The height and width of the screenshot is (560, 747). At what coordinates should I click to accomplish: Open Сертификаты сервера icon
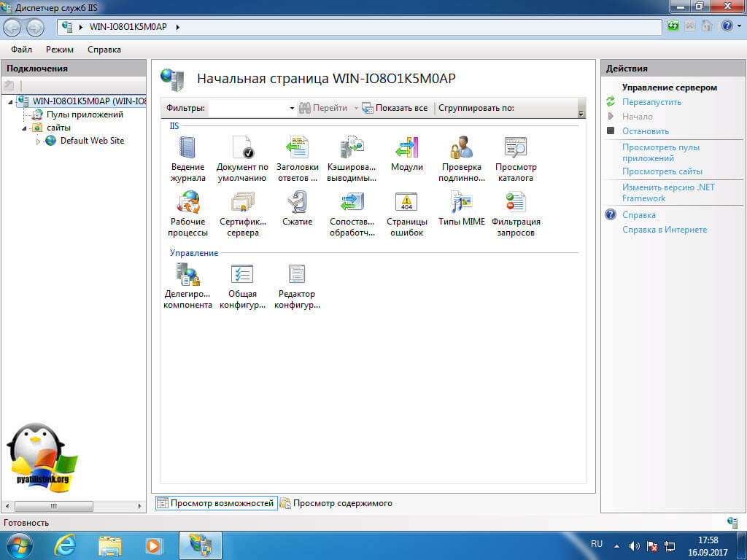coord(242,203)
